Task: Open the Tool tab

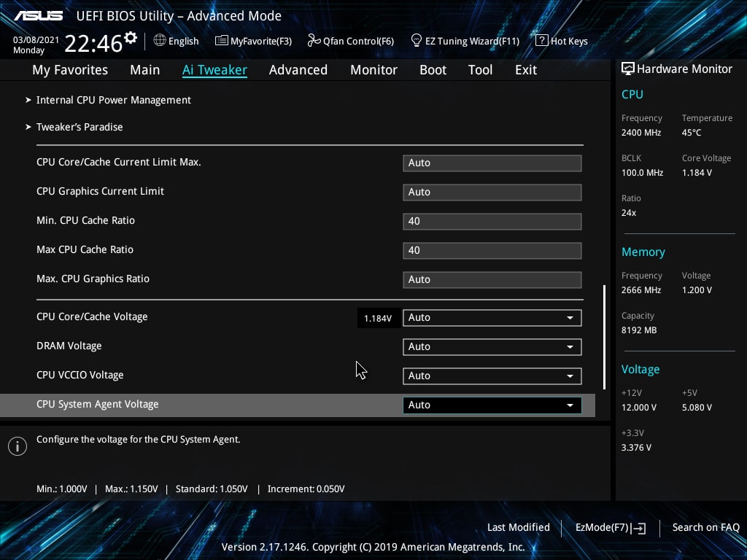Action: [x=480, y=70]
